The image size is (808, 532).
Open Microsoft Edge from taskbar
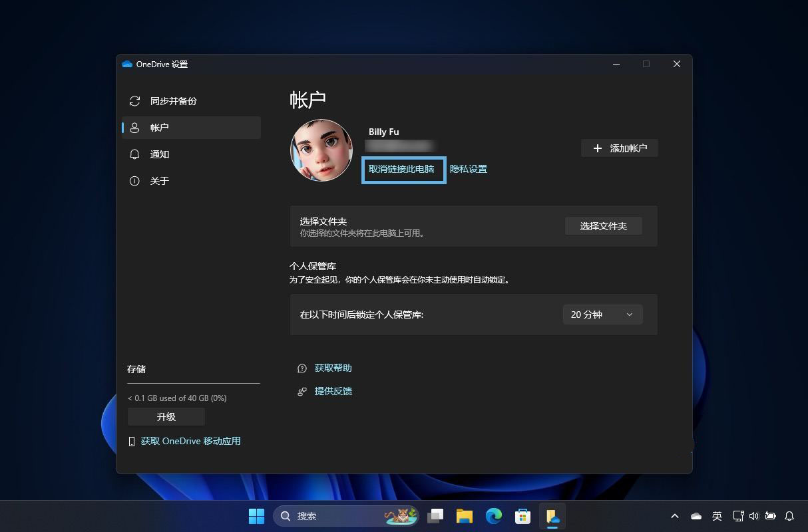click(493, 516)
